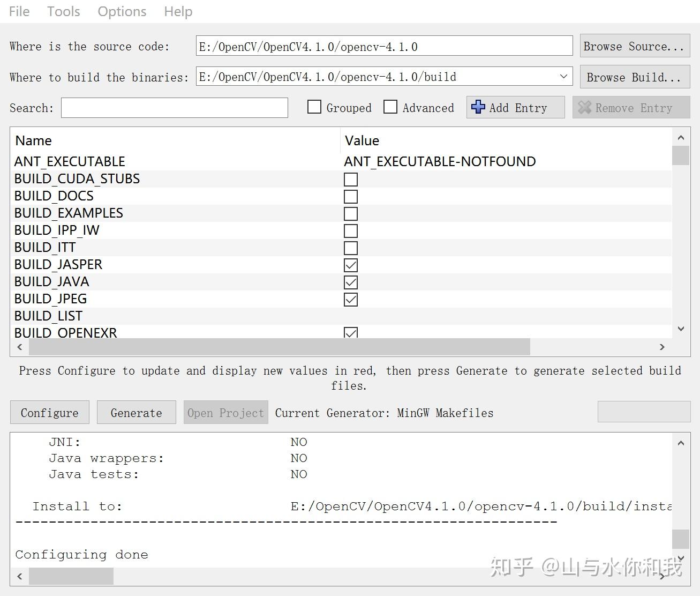The width and height of the screenshot is (700, 596).
Task: Disable the BUILD_JAVA option
Action: (x=350, y=281)
